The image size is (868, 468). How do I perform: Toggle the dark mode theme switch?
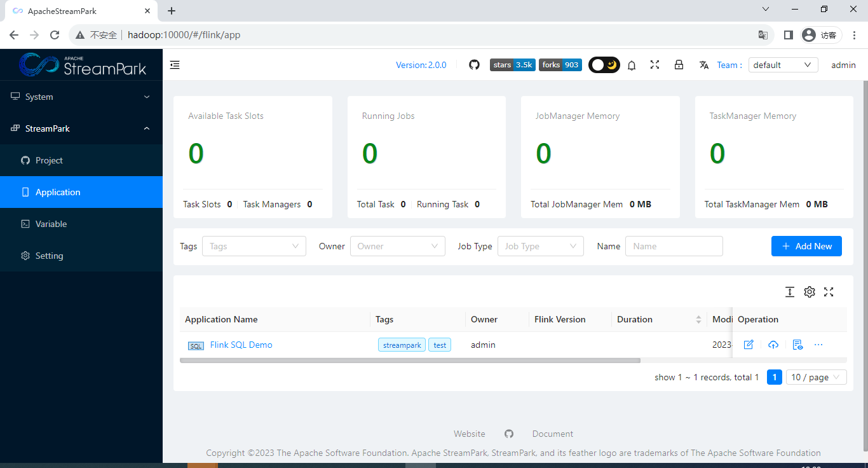pyautogui.click(x=604, y=65)
